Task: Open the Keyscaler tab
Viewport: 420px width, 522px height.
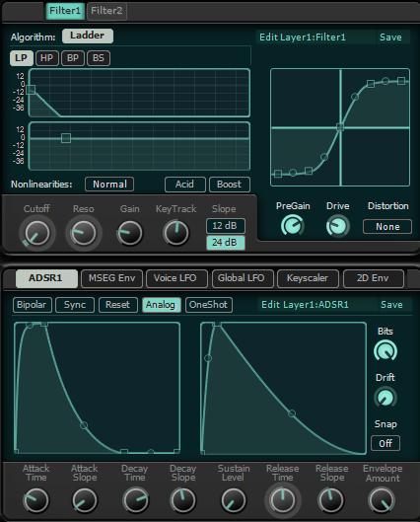Action: (308, 278)
